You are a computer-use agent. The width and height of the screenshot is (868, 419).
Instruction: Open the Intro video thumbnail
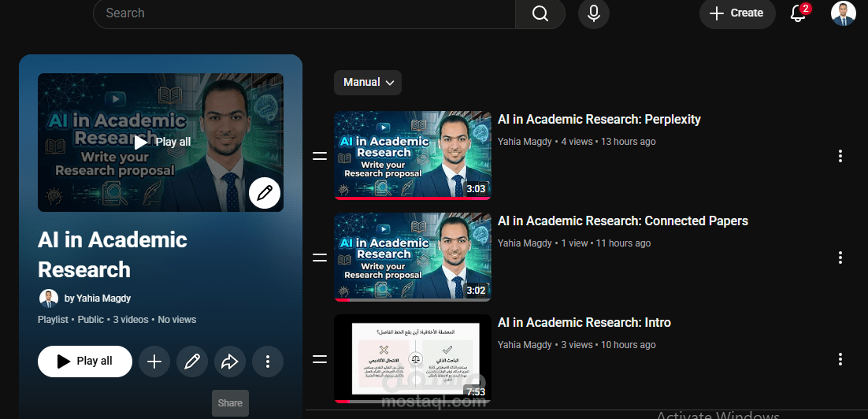click(x=413, y=358)
